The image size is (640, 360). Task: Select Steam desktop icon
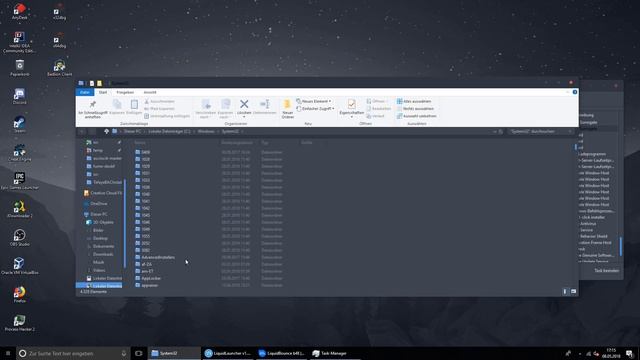click(19, 124)
